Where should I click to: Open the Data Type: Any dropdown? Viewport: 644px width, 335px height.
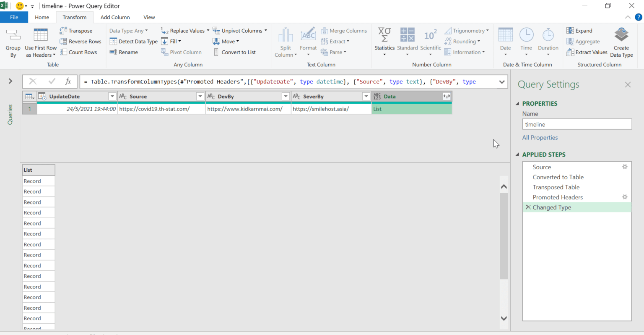point(129,30)
